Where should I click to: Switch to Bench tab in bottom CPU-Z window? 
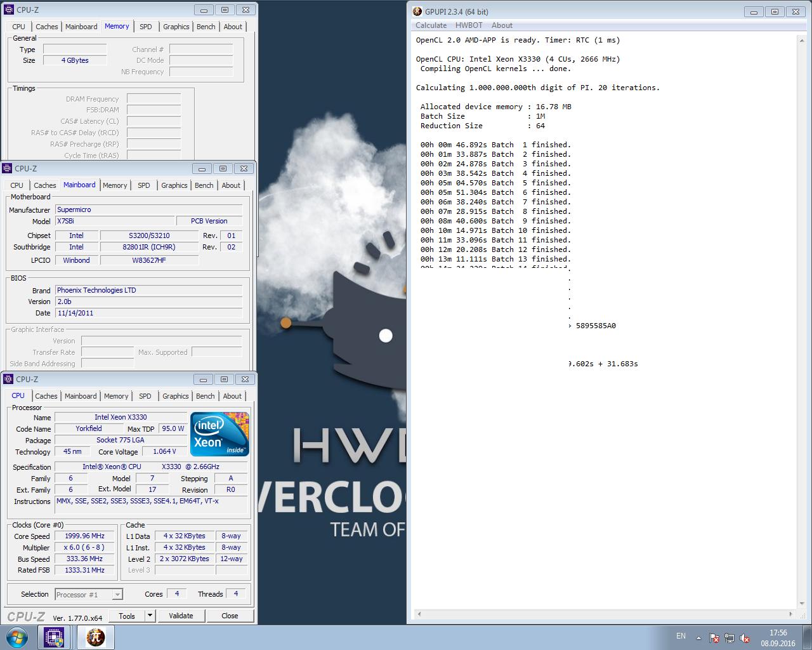point(206,396)
